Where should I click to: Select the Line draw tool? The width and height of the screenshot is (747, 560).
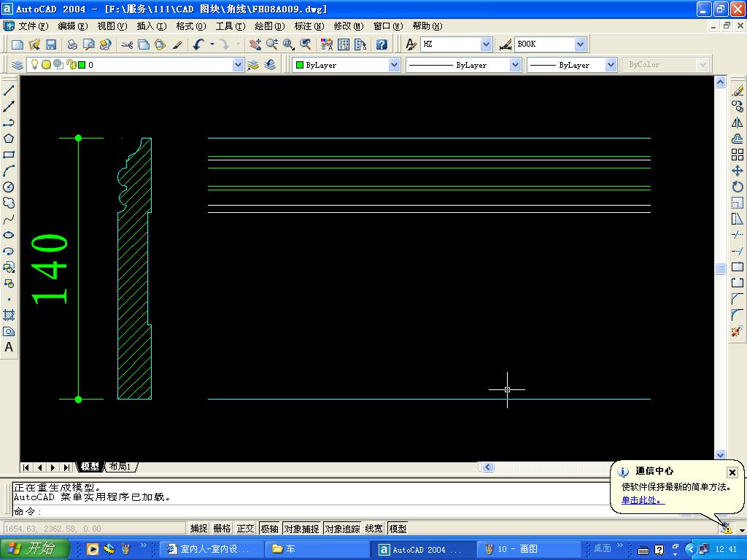(9, 90)
